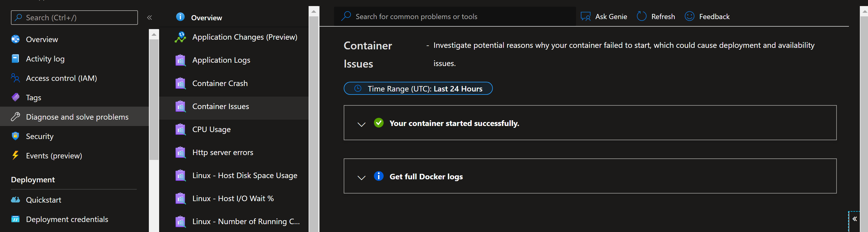Expand the Get full Docker logs section
Viewport: 868px width, 232px height.
[x=362, y=178]
